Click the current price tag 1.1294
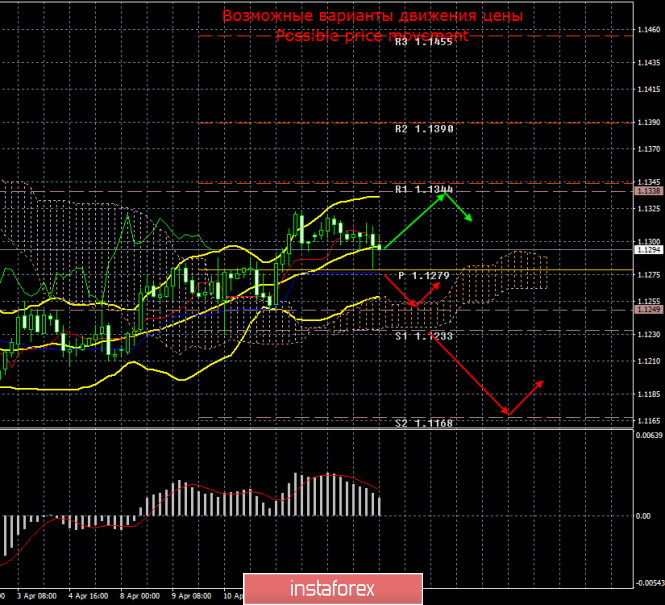The height and width of the screenshot is (605, 665). [648, 250]
